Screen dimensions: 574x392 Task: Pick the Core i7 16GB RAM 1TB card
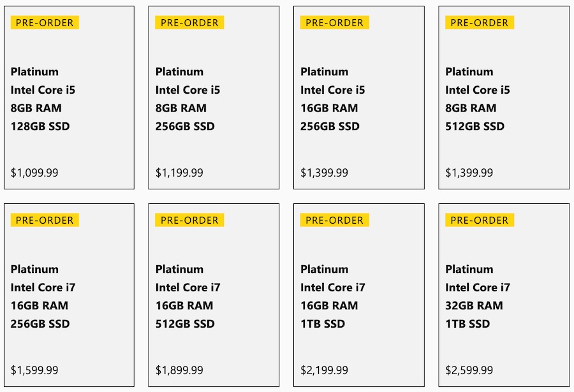pos(358,296)
